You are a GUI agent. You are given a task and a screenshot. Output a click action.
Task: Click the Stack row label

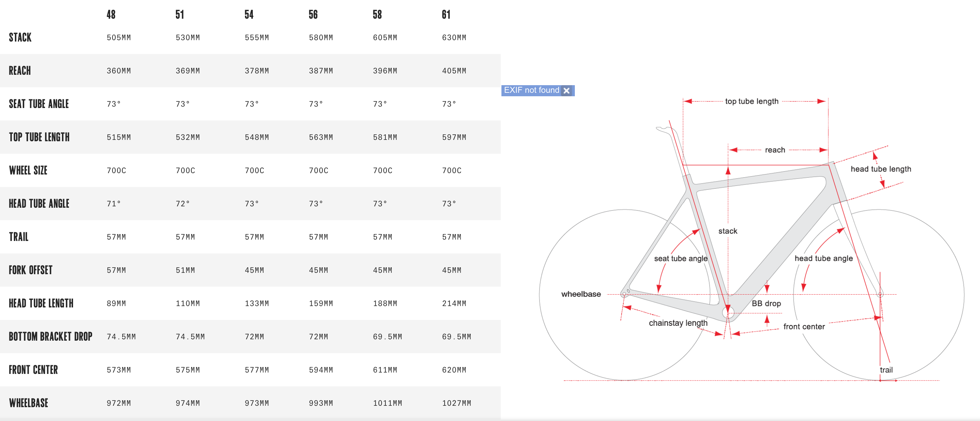(x=20, y=37)
